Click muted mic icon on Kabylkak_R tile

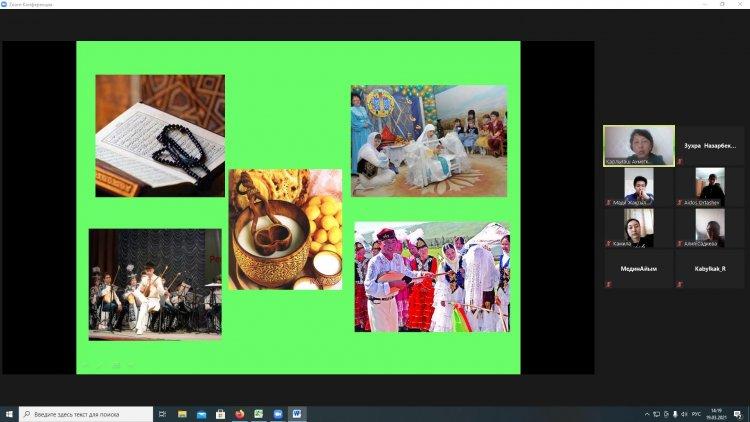pos(680,284)
